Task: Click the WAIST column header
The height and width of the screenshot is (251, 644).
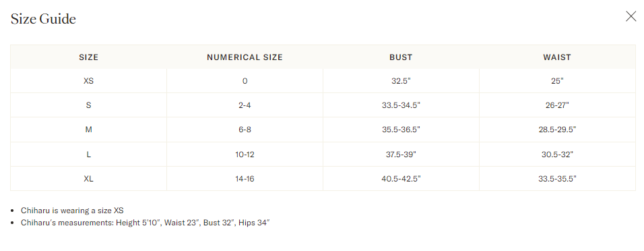Action: tap(557, 57)
